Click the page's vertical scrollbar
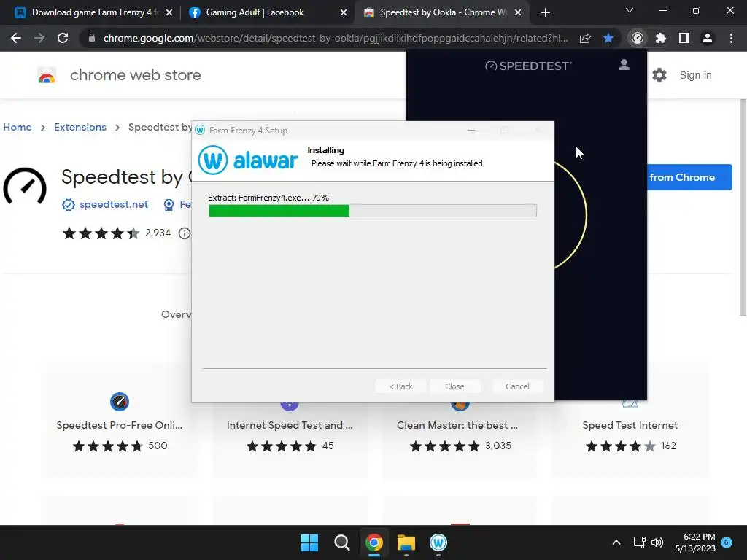Image resolution: width=747 pixels, height=560 pixels. tap(743, 207)
